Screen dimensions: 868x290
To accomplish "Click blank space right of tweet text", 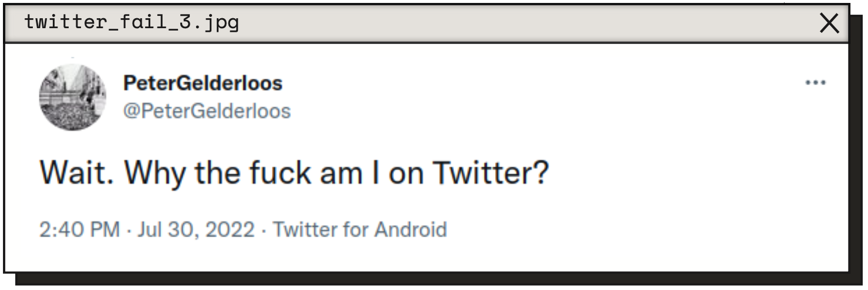I will point(693,173).
